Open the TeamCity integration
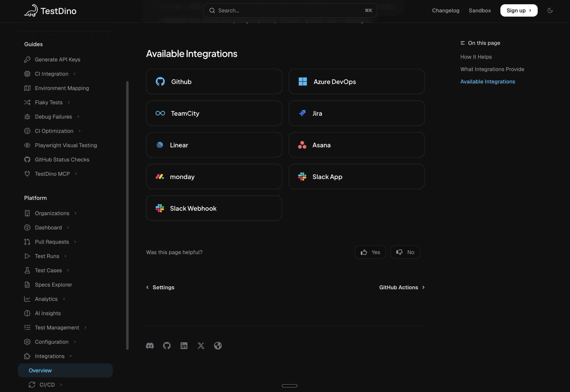The image size is (570, 392). click(x=214, y=113)
